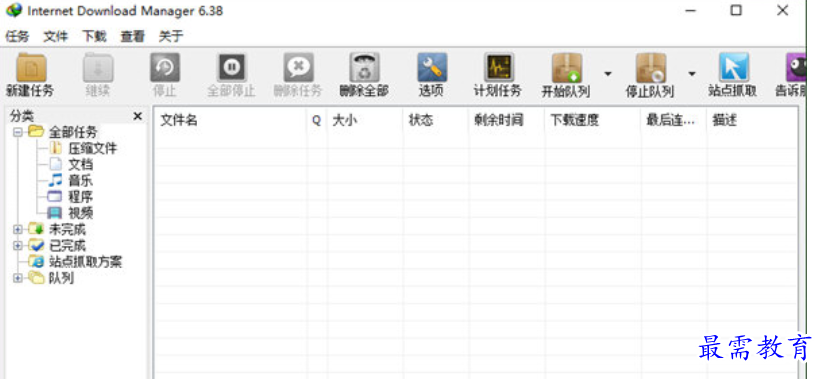Screen dimensions: 820x379
Task: Expand the 未完成 tree node
Action: pyautogui.click(x=18, y=229)
